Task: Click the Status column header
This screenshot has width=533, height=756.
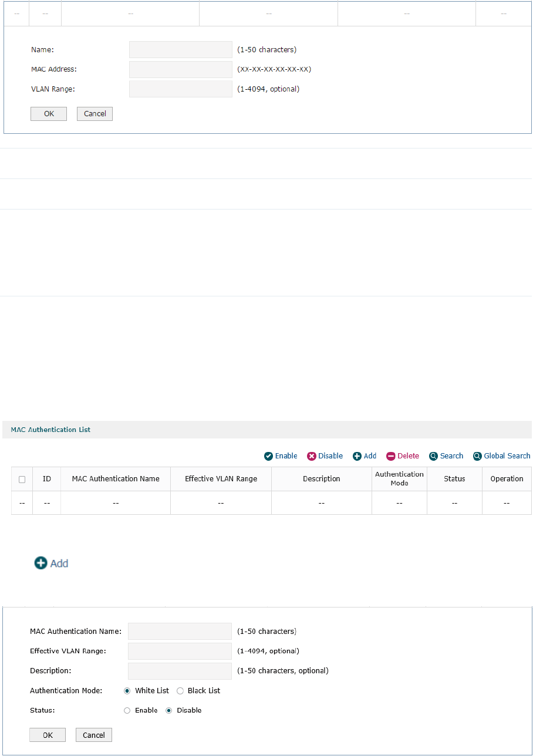Action: (x=455, y=479)
